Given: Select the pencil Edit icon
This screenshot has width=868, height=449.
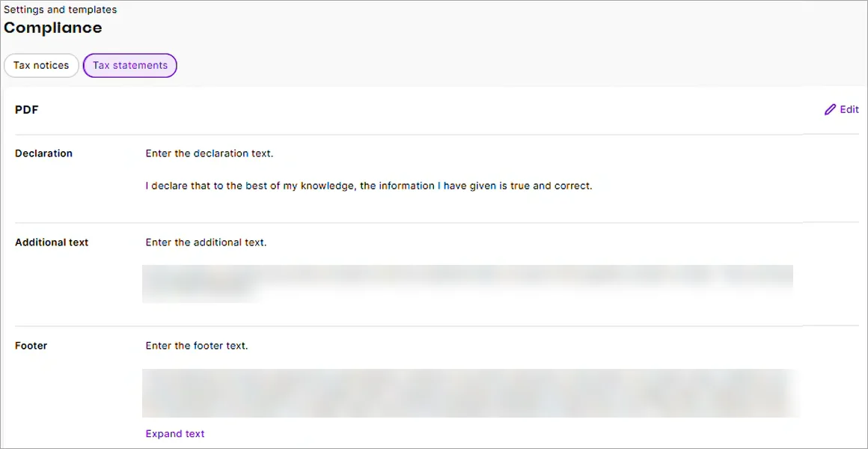Looking at the screenshot, I should 828,109.
